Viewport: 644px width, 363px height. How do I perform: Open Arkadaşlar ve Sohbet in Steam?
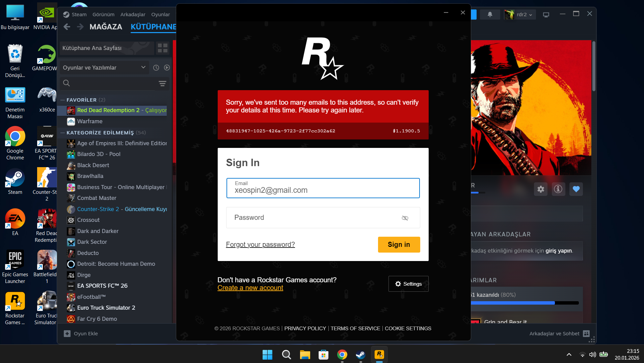coord(559,334)
